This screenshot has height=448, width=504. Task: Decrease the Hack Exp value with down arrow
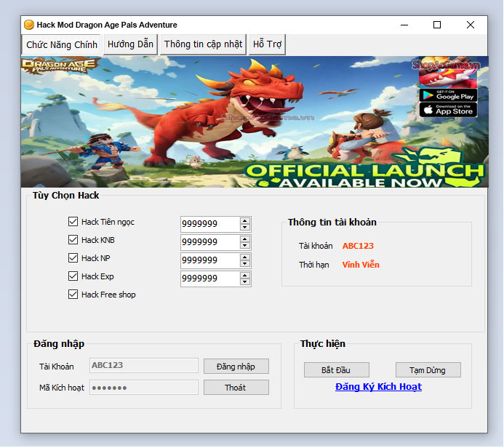click(244, 282)
